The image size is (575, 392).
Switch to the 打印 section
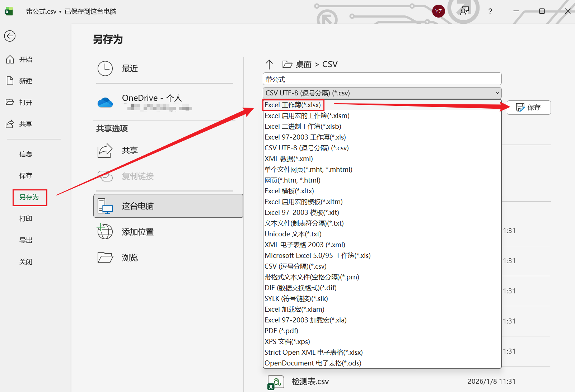tap(25, 218)
